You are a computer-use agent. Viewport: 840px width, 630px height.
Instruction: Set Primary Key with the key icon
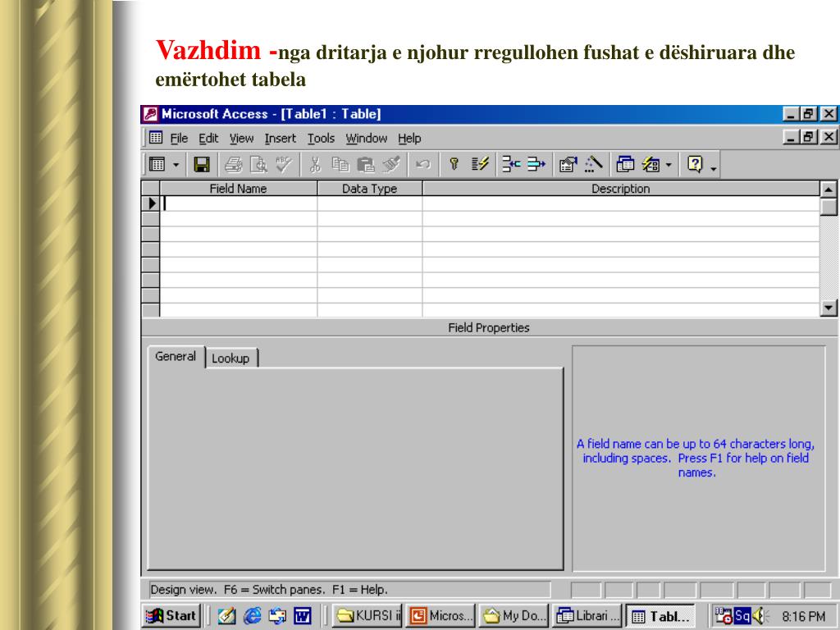454,164
